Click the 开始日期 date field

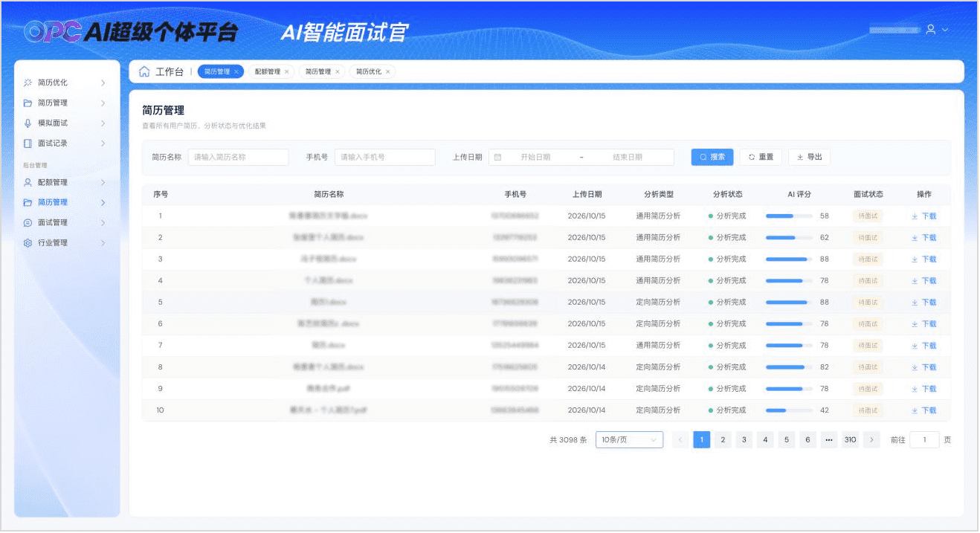point(535,157)
